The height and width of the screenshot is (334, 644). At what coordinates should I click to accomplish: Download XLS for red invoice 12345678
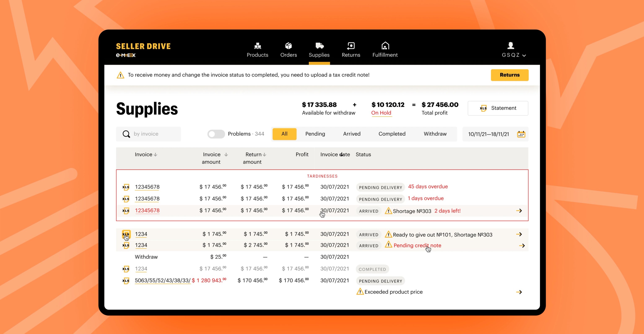tap(126, 211)
